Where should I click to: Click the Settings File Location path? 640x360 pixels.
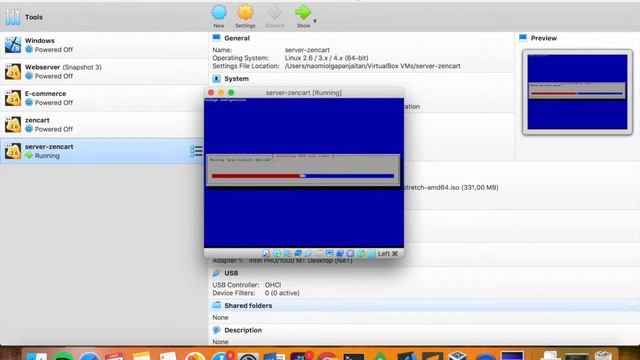pos(373,66)
